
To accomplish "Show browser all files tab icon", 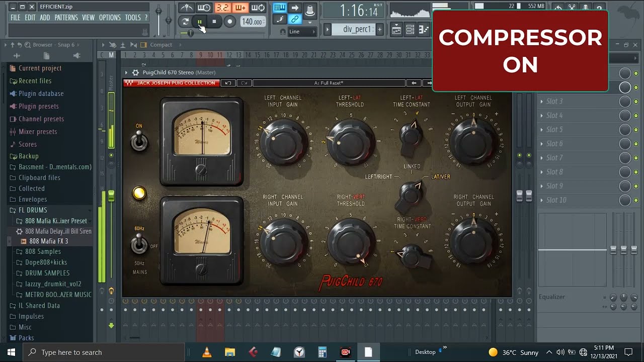I will tap(47, 56).
